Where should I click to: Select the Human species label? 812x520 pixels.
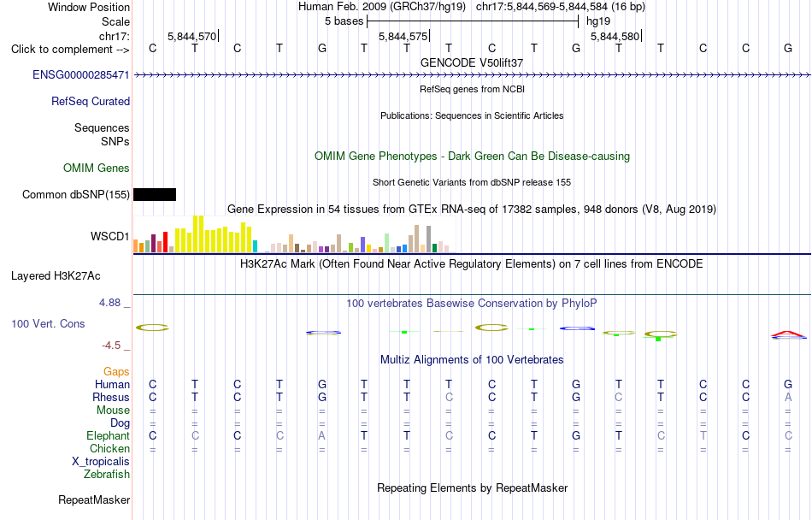112,384
